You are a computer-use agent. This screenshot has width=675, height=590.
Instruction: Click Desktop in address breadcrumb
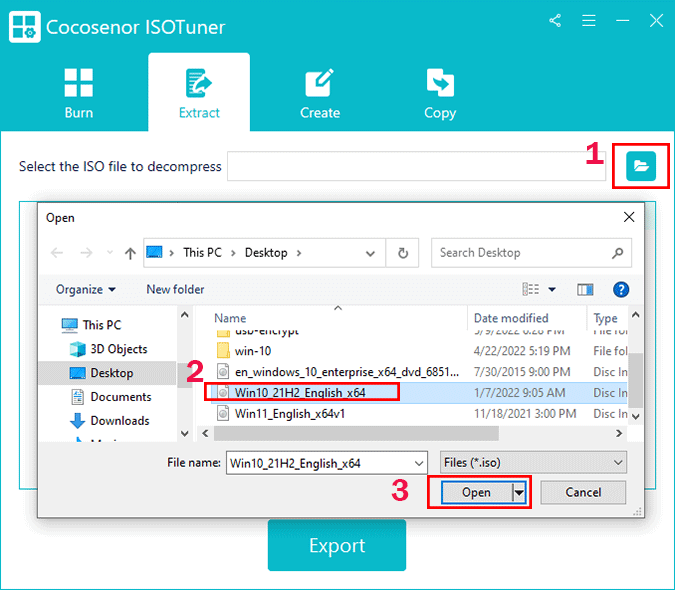(266, 253)
